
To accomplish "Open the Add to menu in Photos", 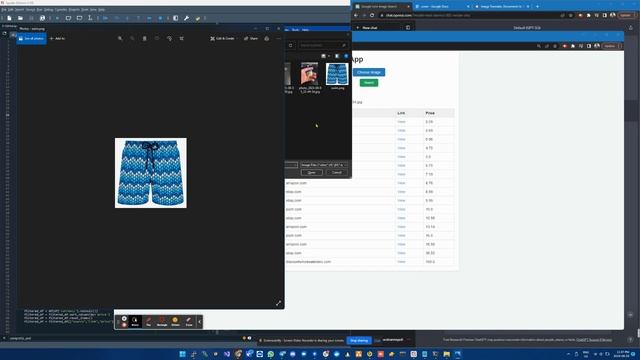I will (x=57, y=38).
